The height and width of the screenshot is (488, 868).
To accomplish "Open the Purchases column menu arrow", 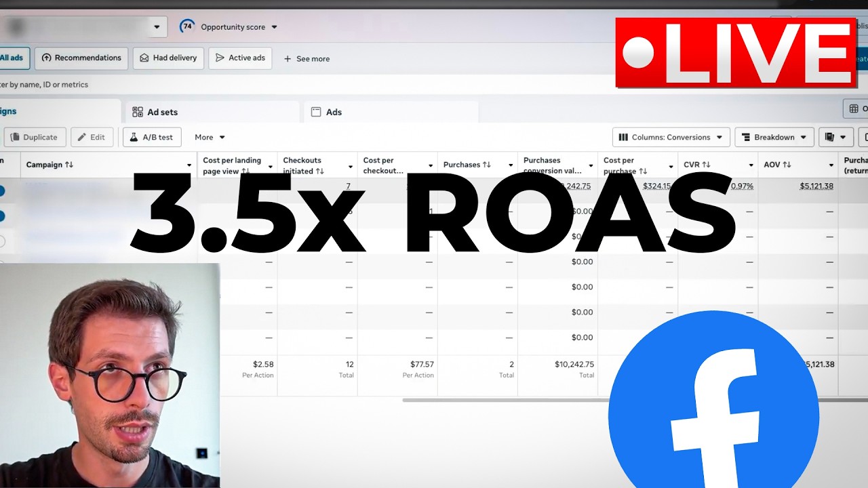I will (510, 165).
